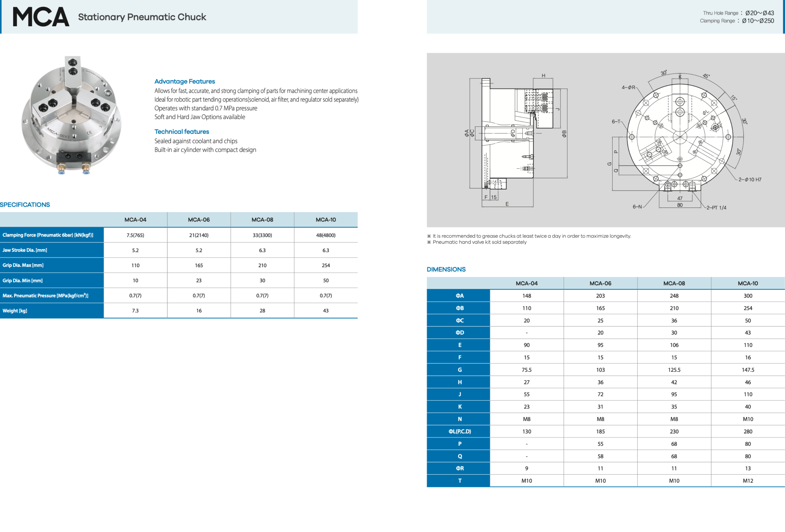The image size is (785, 532).
Task: Click the Advantage Features heading
Action: coord(184,81)
